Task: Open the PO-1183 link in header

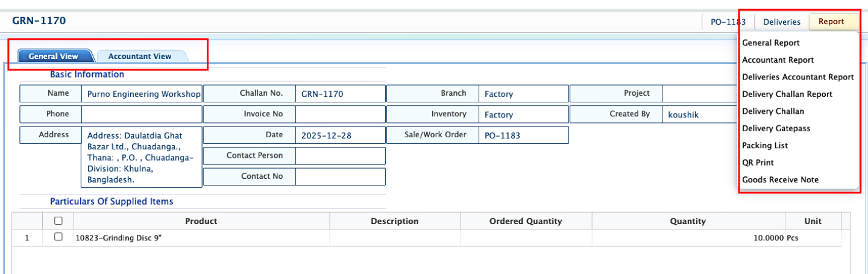Action: tap(728, 22)
